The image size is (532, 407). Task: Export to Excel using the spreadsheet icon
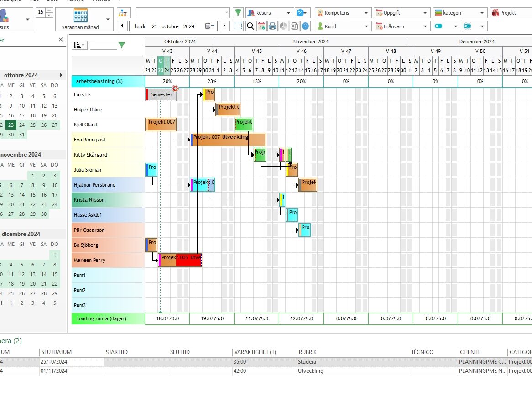point(294,26)
